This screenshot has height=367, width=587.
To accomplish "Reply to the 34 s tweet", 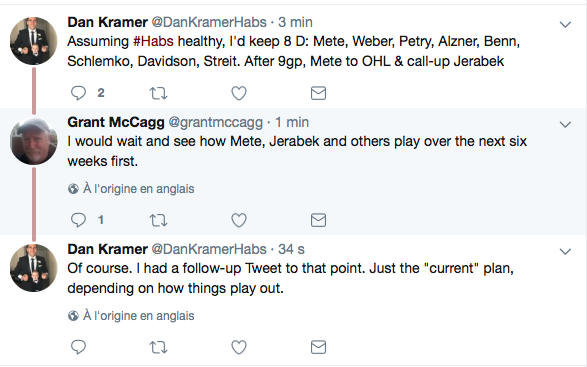I will 79,347.
